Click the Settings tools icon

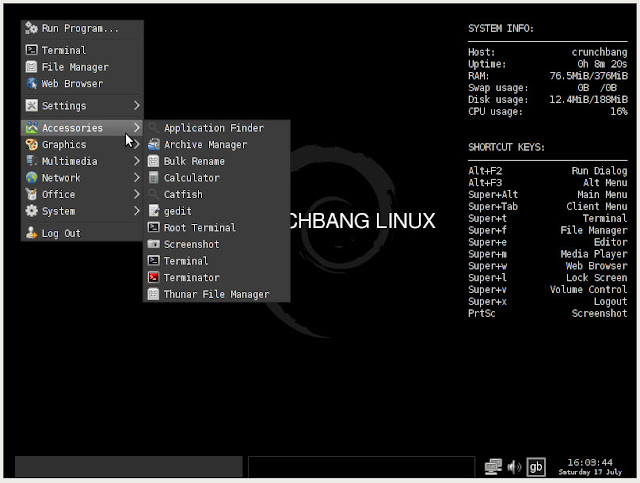pyautogui.click(x=31, y=105)
